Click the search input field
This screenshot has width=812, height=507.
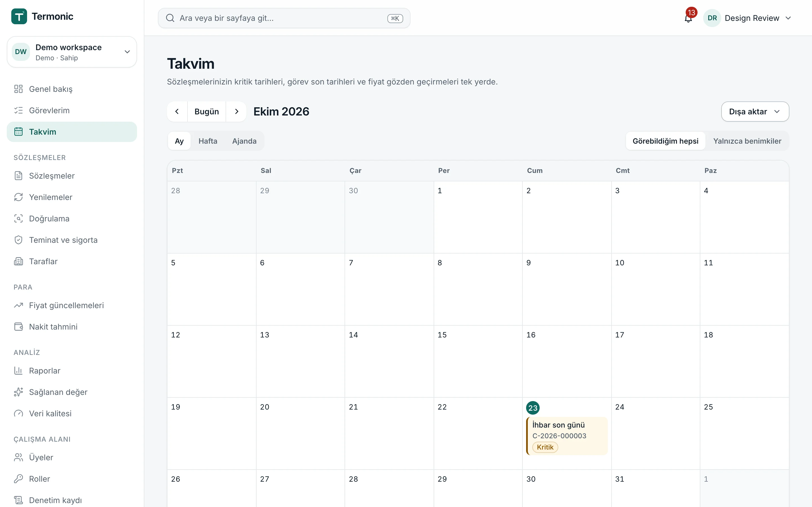(x=284, y=18)
